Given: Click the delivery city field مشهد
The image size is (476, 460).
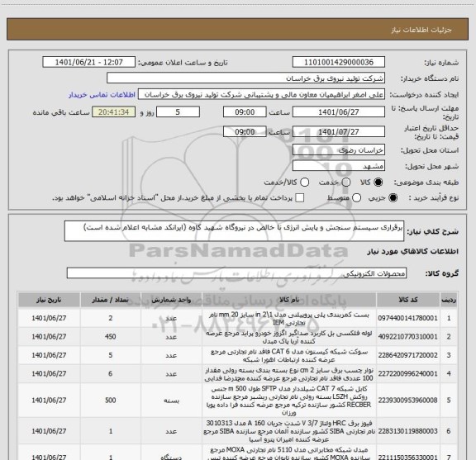Looking at the screenshot, I should click(x=339, y=166).
